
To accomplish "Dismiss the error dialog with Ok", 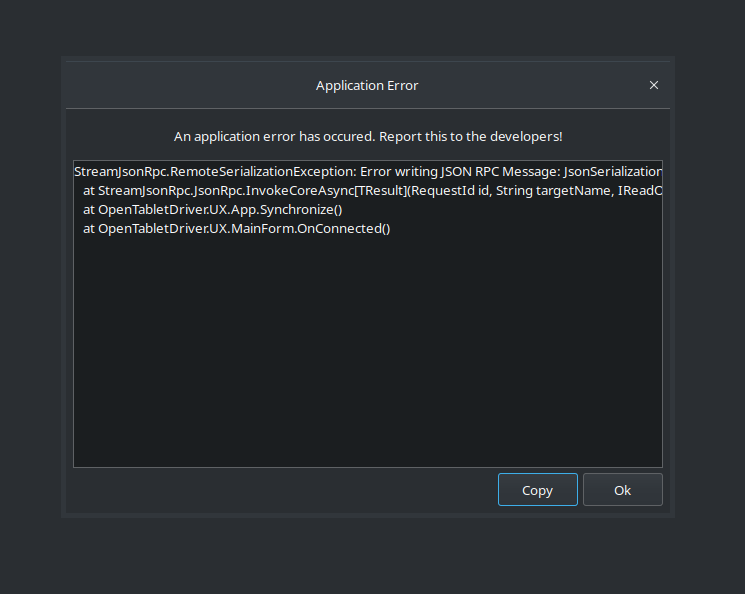I will click(622, 489).
